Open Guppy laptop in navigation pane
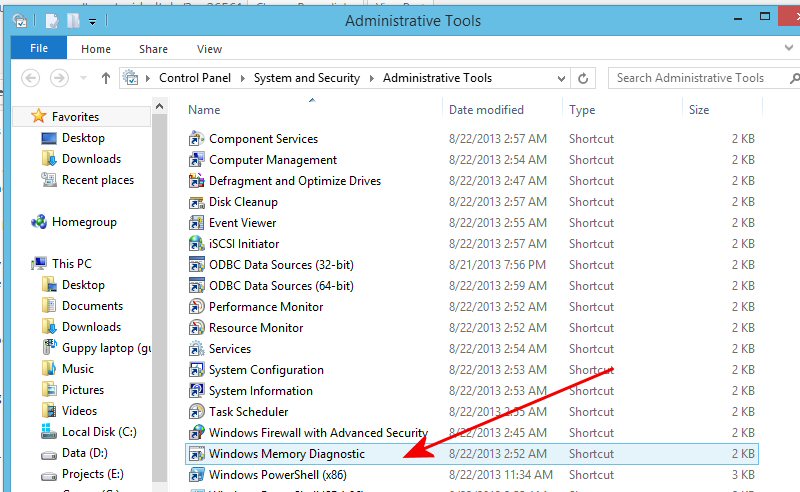The width and height of the screenshot is (800, 492). [107, 348]
